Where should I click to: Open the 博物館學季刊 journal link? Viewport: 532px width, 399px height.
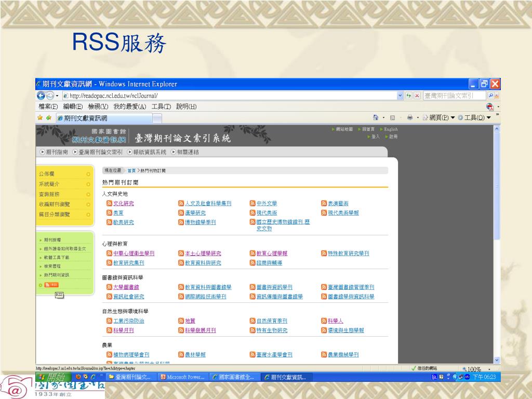tap(200, 222)
